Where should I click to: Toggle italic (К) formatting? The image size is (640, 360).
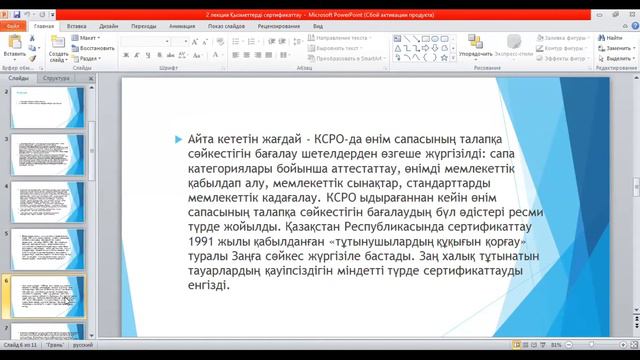coord(137,55)
